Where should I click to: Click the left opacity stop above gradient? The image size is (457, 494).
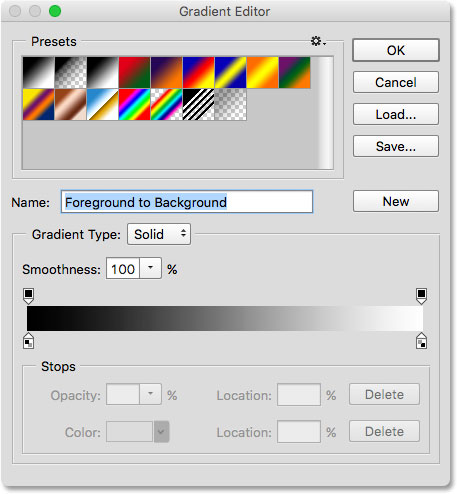tap(29, 296)
